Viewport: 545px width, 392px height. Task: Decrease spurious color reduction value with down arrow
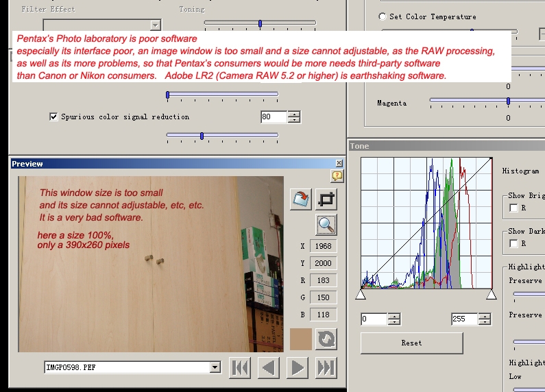[294, 120]
